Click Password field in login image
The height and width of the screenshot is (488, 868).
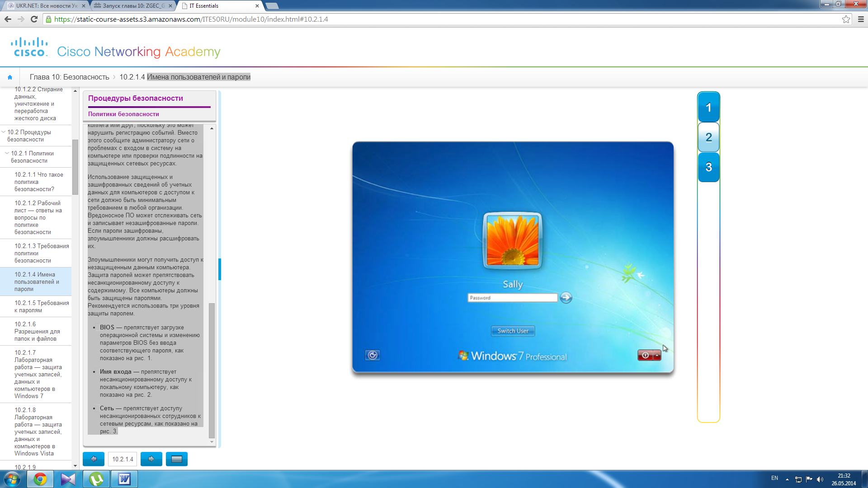tap(512, 298)
